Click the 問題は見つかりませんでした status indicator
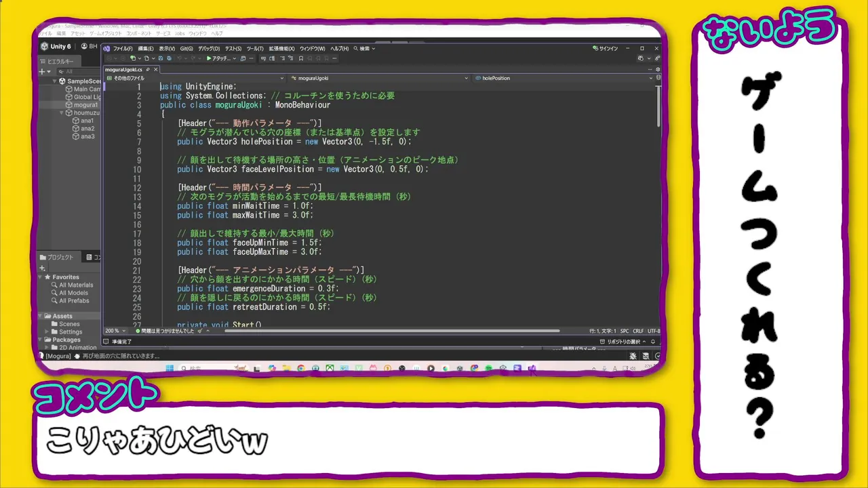 (165, 331)
